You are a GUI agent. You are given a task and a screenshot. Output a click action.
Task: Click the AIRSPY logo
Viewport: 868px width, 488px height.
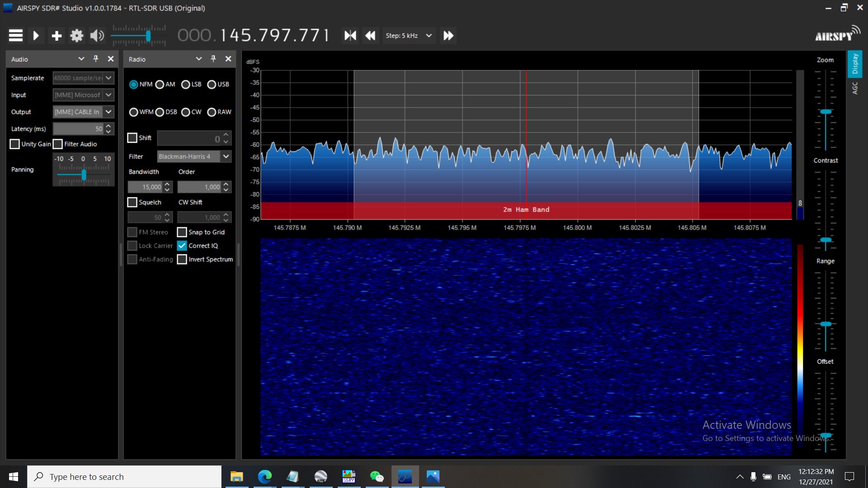(837, 33)
